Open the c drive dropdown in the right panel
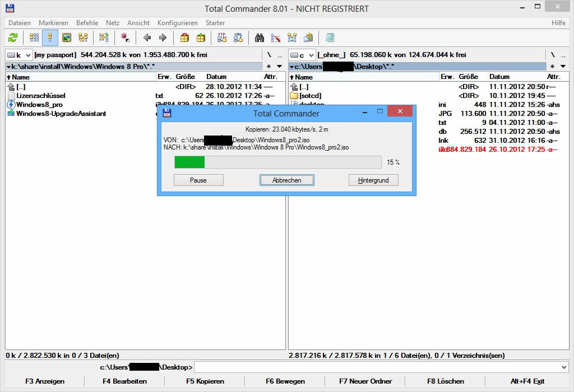The image size is (574, 392). tap(302, 55)
